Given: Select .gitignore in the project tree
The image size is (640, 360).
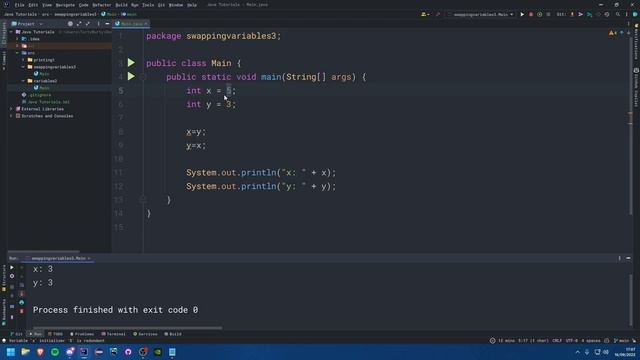Looking at the screenshot, I should [x=37, y=95].
